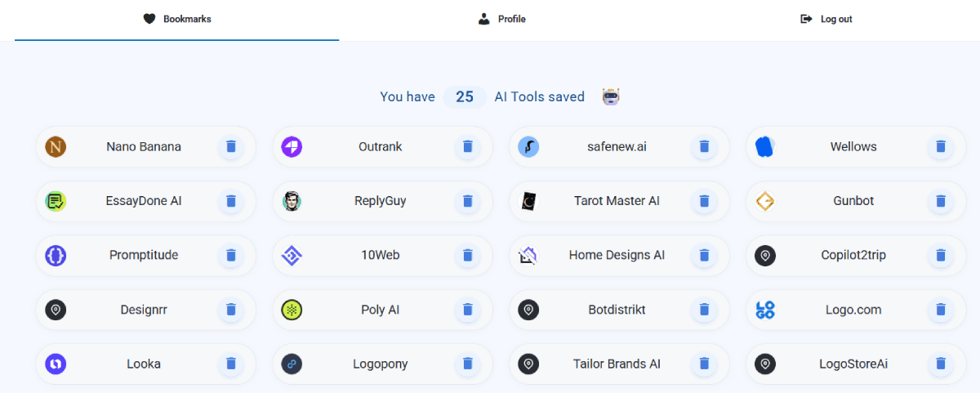The height and width of the screenshot is (393, 980).
Task: Delete the Botdistrikt bookmark
Action: (x=704, y=310)
